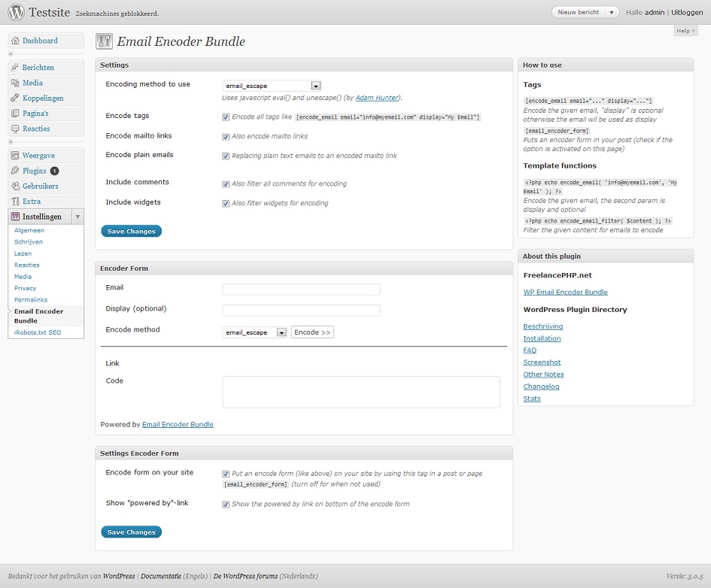Open the FAQ link
This screenshot has width=711, height=588.
click(x=530, y=350)
